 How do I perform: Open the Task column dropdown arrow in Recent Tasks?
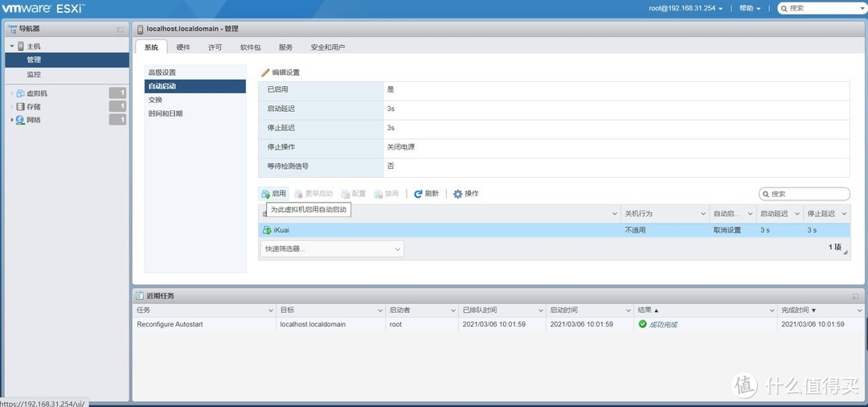pos(271,310)
